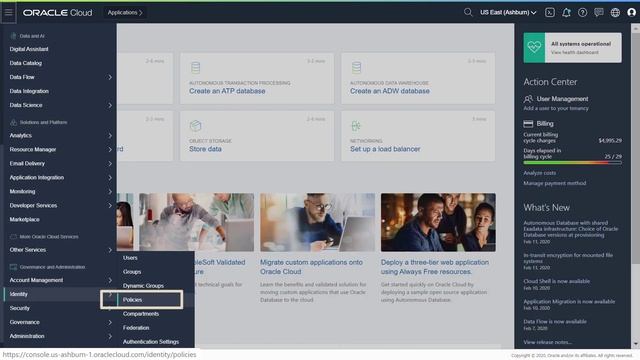Open Deploy a three-tier web application link
This screenshot has height=360, width=640.
click(x=435, y=267)
